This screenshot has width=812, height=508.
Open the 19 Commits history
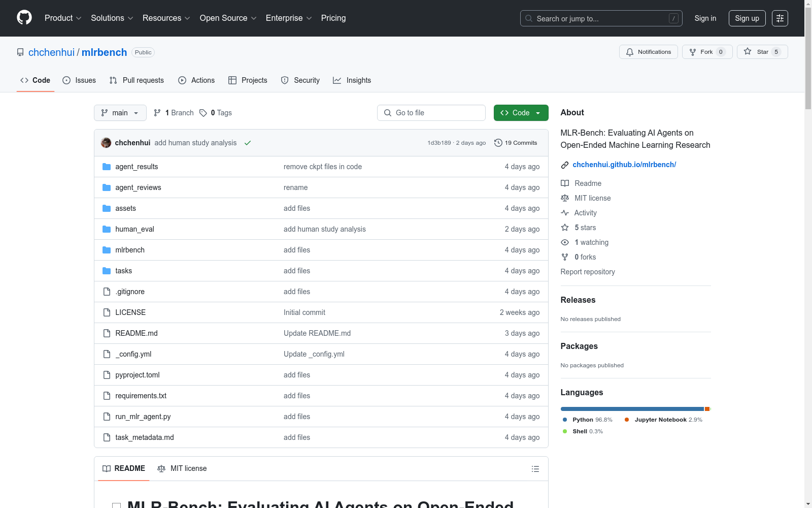516,143
